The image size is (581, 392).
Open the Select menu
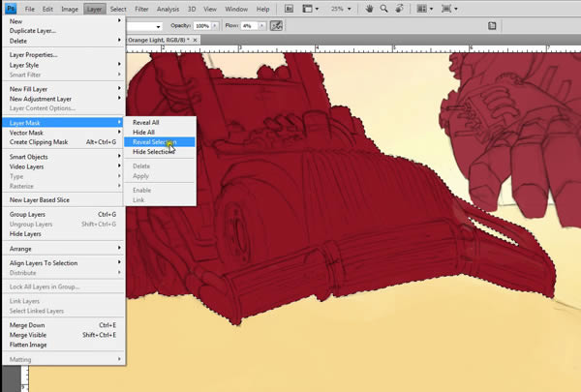tap(118, 9)
